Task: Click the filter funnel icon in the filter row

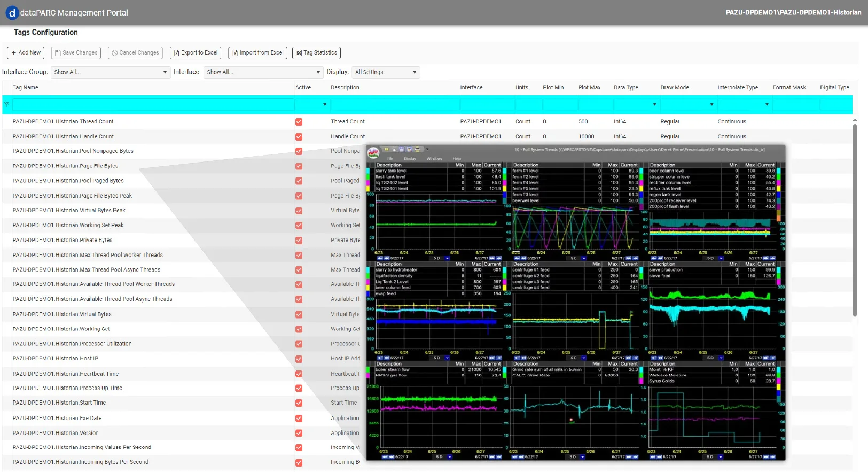Action: click(x=6, y=104)
